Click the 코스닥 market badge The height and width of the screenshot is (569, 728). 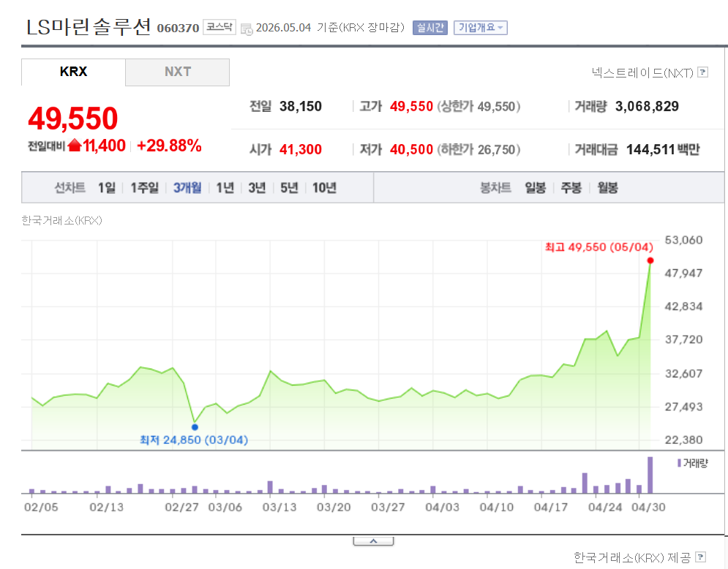[x=219, y=27]
